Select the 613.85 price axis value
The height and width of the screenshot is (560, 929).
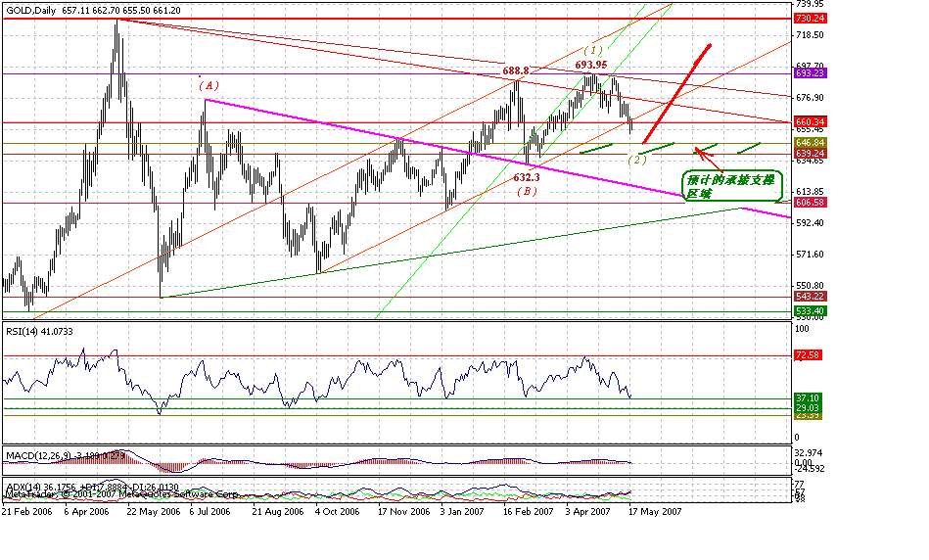809,192
